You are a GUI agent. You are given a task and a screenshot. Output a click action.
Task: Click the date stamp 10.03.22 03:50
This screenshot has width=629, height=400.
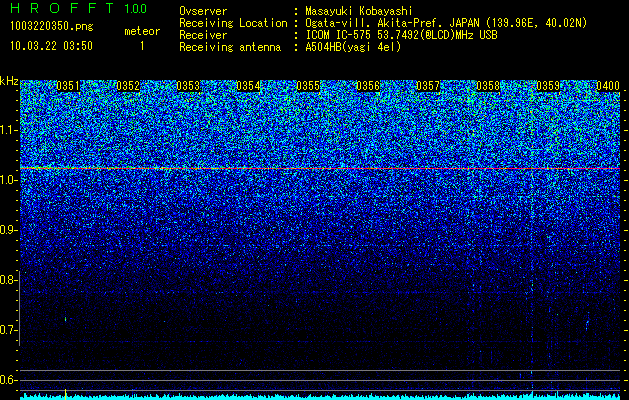(x=51, y=46)
